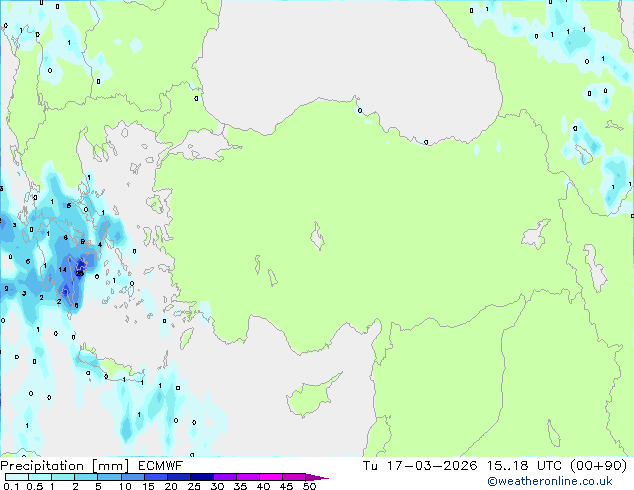The width and height of the screenshot is (634, 490).
Task: Click the '15..18 UTC' time range text
Action: 524,466
